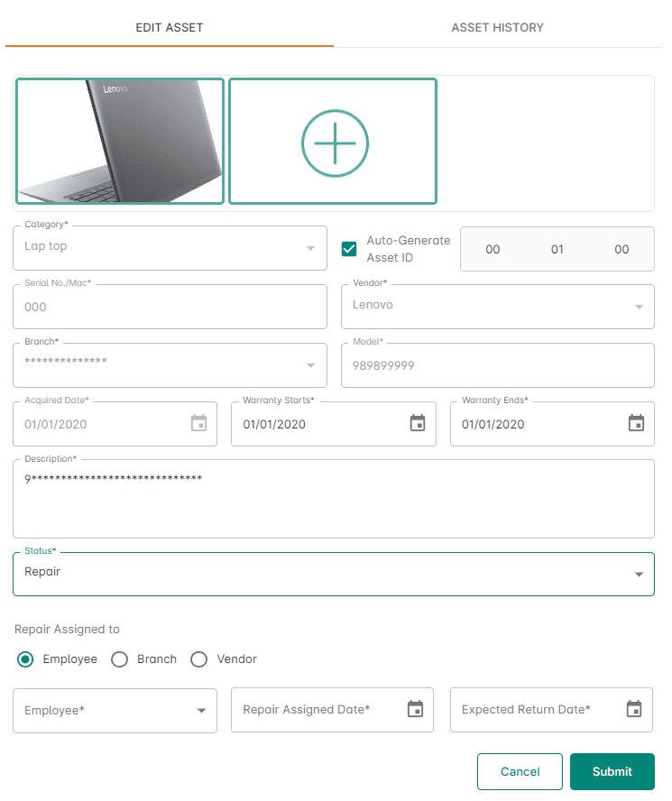
Task: Open the Employee dropdown list
Action: click(201, 711)
